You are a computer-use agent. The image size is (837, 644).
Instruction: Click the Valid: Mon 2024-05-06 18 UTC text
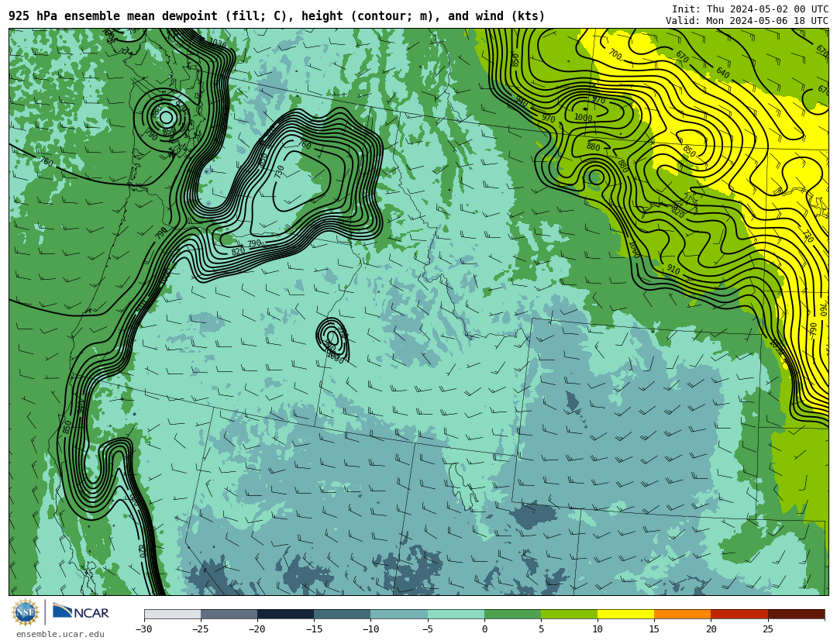point(746,21)
